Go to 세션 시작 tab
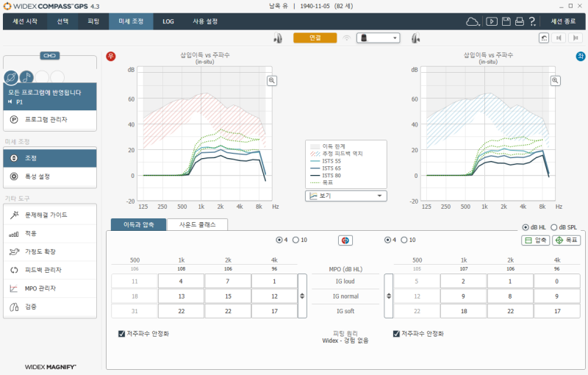Viewport: 588px width, 375px height. coord(25,21)
